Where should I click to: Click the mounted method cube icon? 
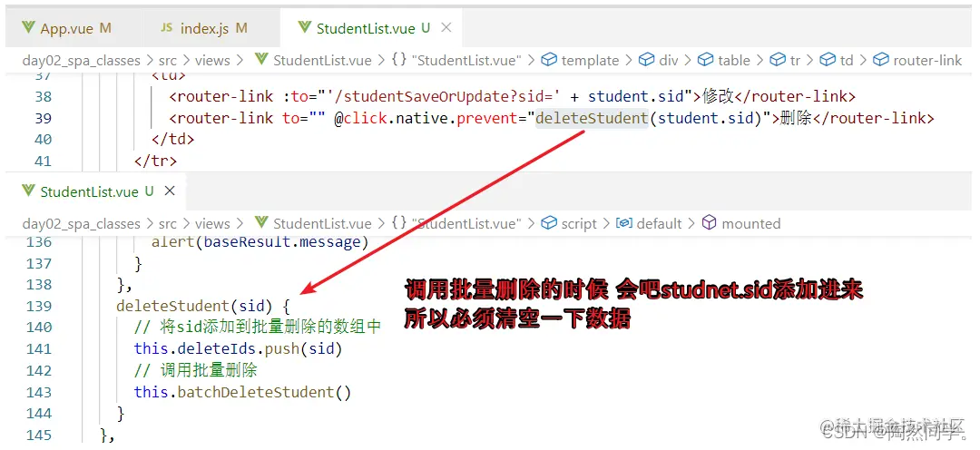[709, 223]
